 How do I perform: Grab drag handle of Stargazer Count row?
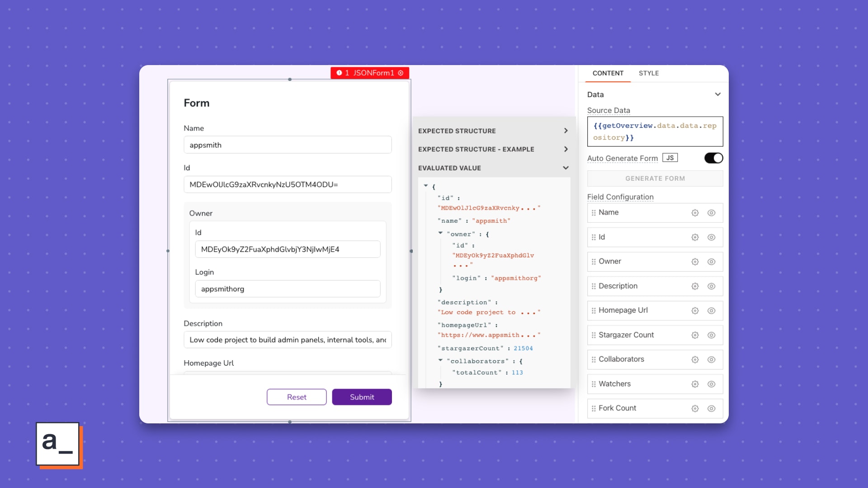coord(594,335)
